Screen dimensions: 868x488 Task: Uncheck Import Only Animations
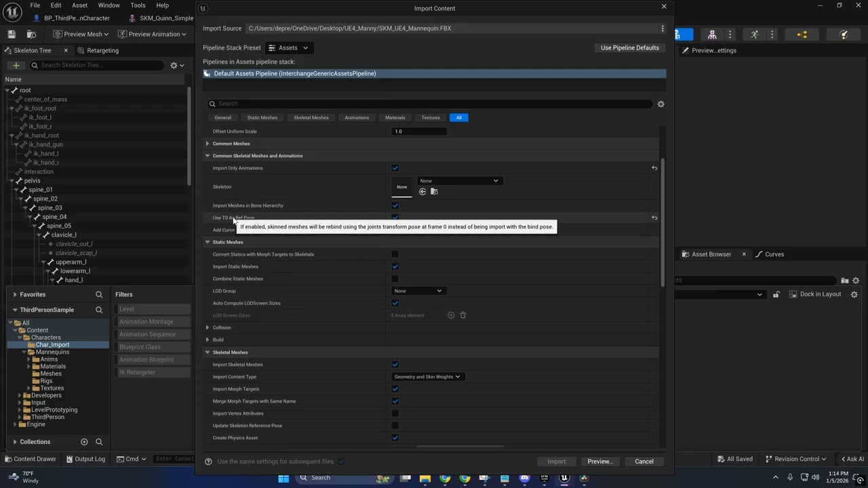tap(395, 168)
